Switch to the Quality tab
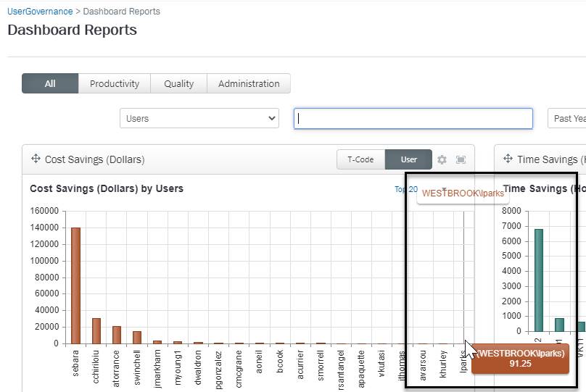The image size is (586, 392). pos(178,83)
